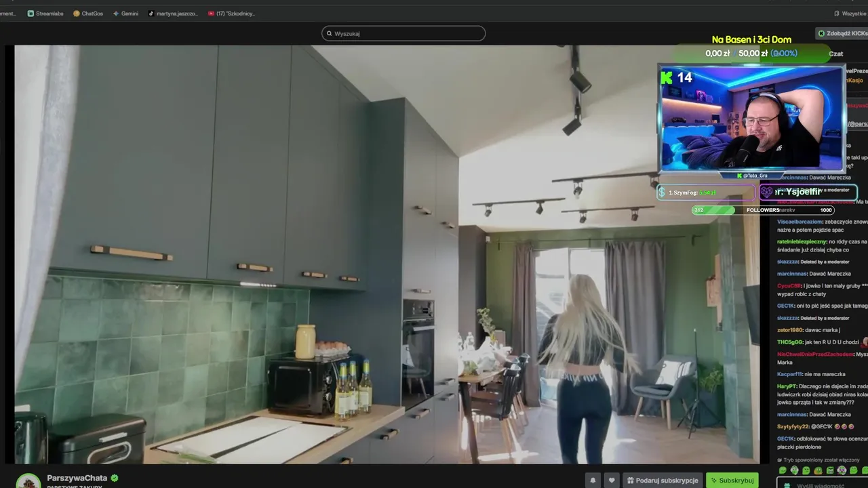Image resolution: width=868 pixels, height=488 pixels.
Task: Open user Szytyfyty22 in chat
Action: 793,426
